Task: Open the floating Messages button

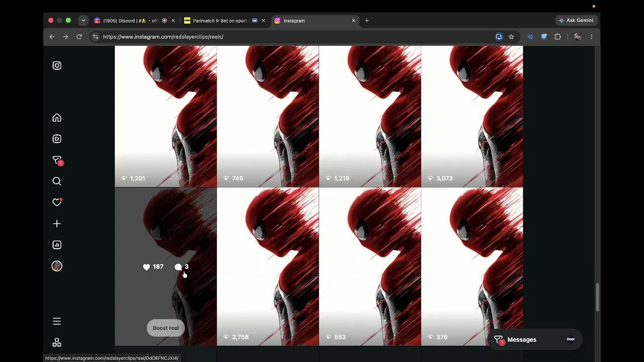Action: (x=535, y=340)
